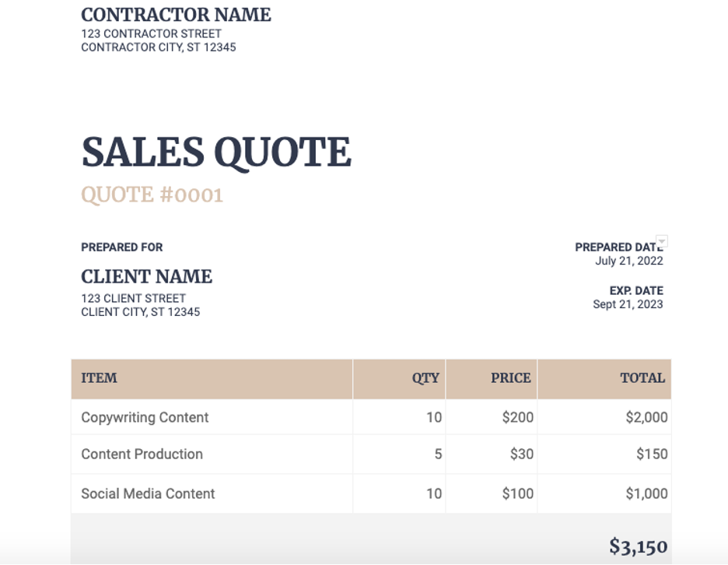Select the QUOTE #0001 subtitle text
The height and width of the screenshot is (565, 728).
coord(152,195)
